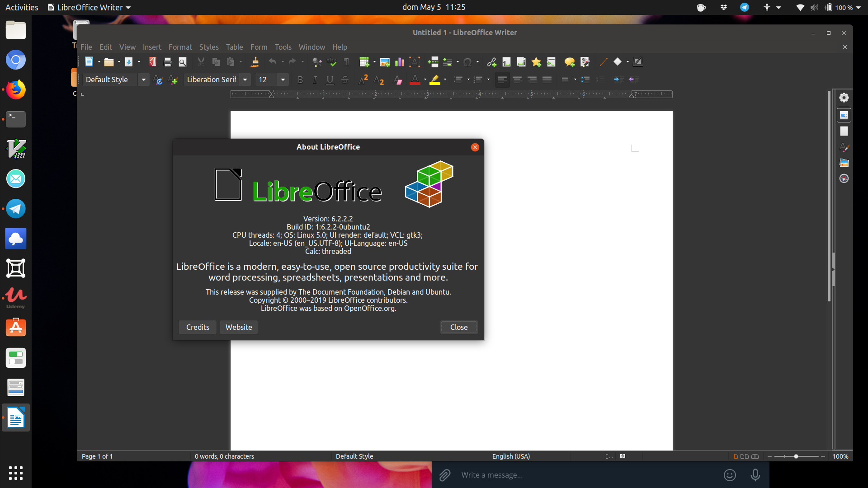
Task: Open the font size 12 dropdown
Action: 283,80
